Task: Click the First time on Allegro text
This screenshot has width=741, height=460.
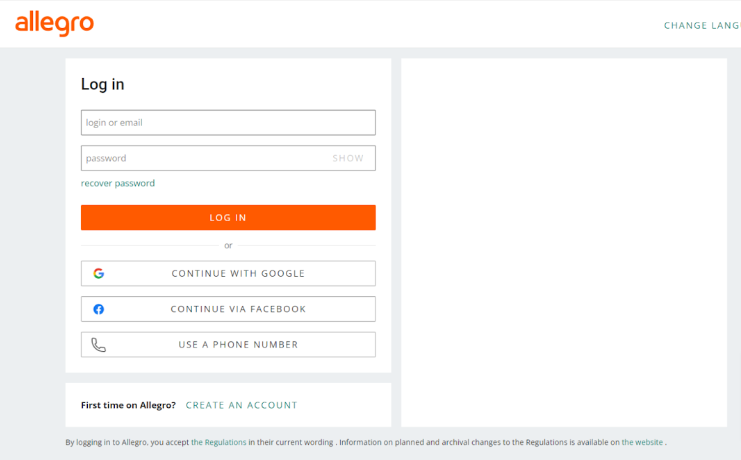Action: (128, 405)
